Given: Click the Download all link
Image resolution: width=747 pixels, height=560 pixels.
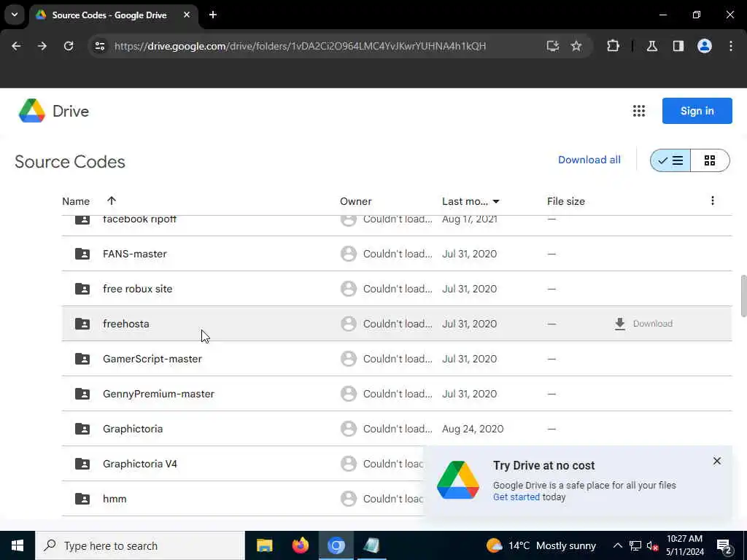Looking at the screenshot, I should click(589, 160).
